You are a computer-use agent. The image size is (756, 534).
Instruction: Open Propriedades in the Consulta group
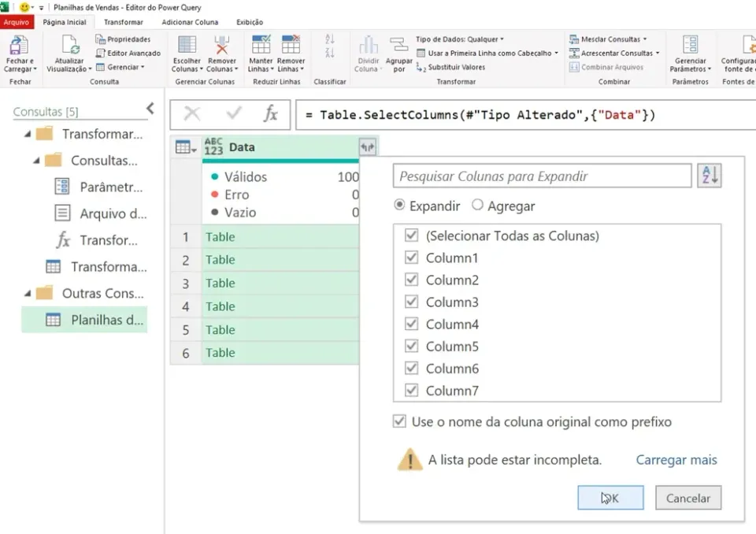click(123, 39)
